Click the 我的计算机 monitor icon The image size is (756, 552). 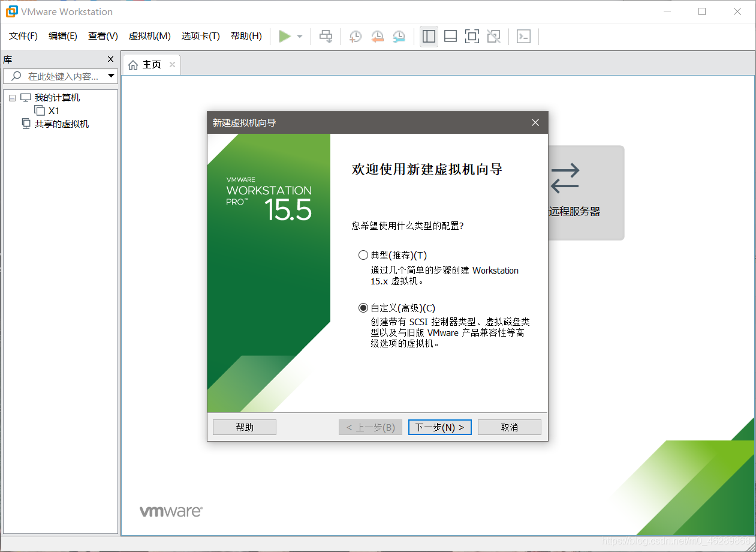click(25, 98)
